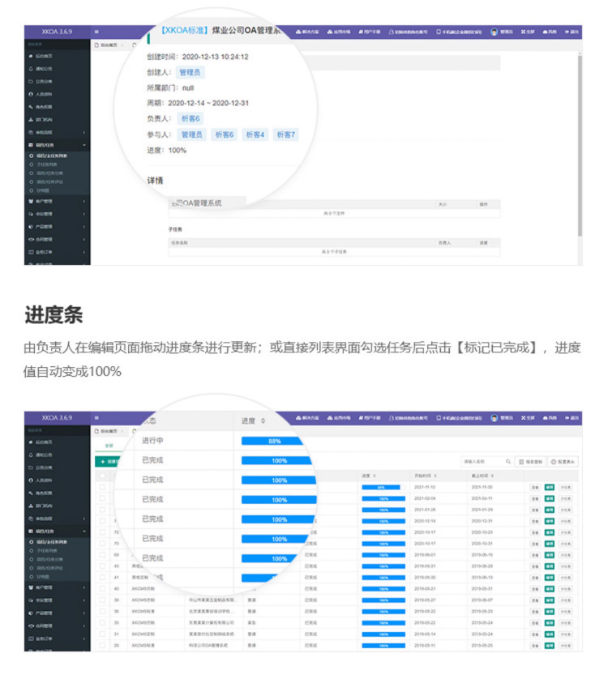Click the 析客4 participant tag
The height and width of the screenshot is (700, 608).
tap(255, 134)
